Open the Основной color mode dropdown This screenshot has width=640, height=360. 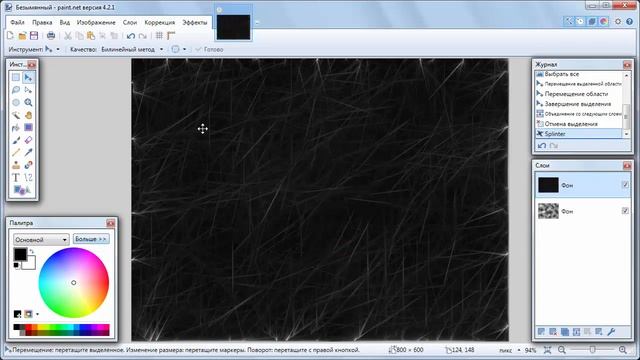tap(41, 240)
